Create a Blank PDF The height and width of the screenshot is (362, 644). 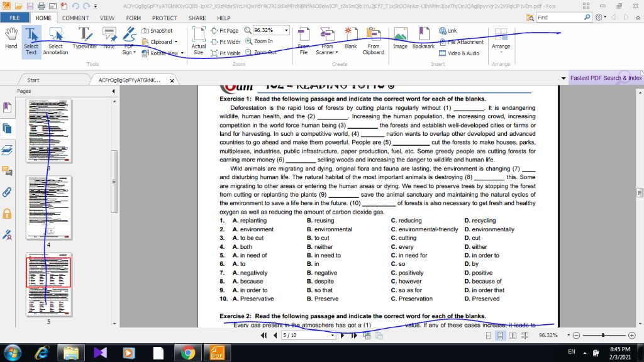(350, 38)
